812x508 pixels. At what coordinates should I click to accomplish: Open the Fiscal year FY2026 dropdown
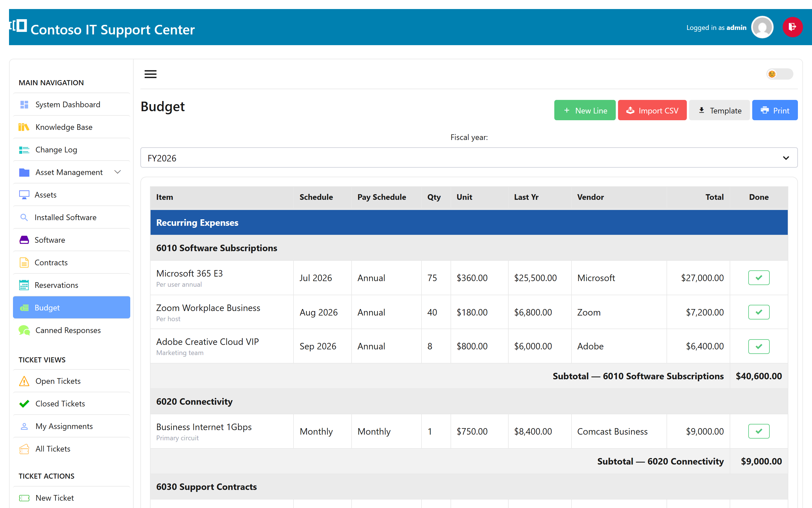tap(469, 157)
